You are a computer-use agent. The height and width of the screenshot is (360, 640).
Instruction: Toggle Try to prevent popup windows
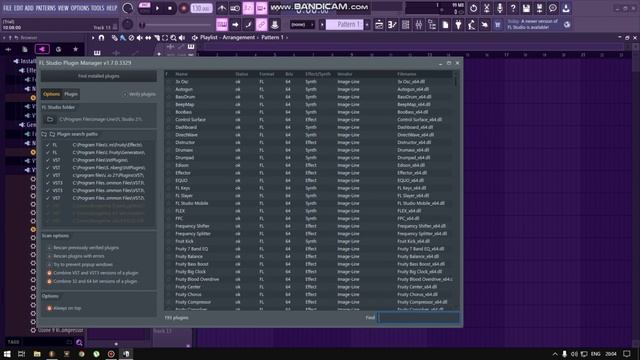coord(80,264)
